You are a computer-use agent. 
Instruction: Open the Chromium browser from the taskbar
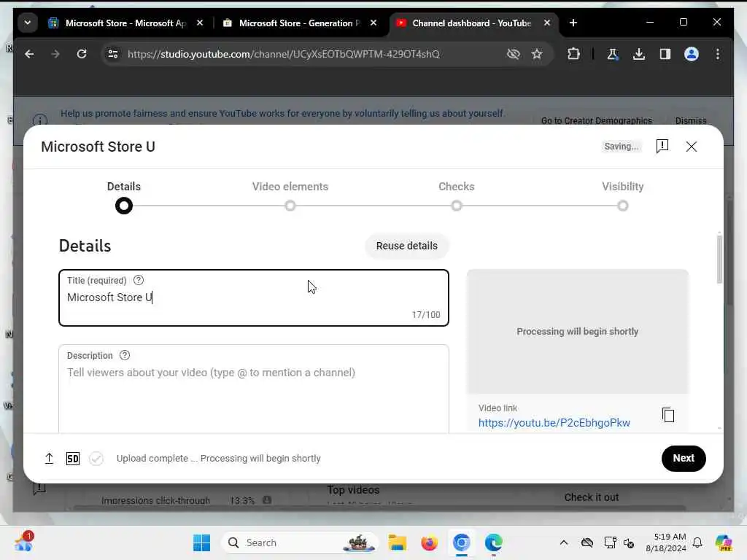pos(461,542)
